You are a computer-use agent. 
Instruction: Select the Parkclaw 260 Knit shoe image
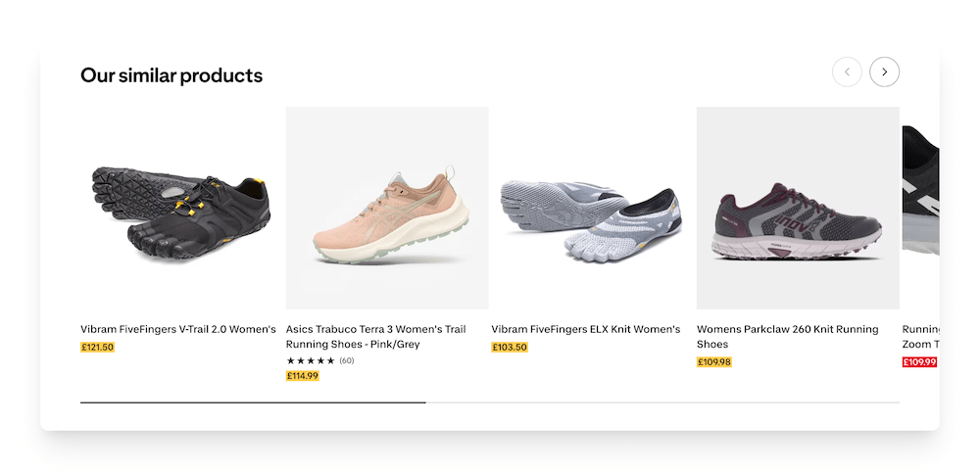[x=798, y=208]
